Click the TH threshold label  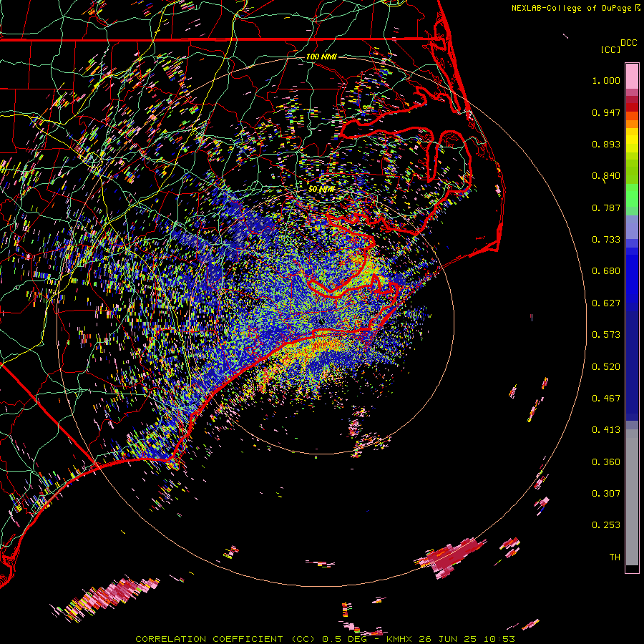pyautogui.click(x=615, y=557)
